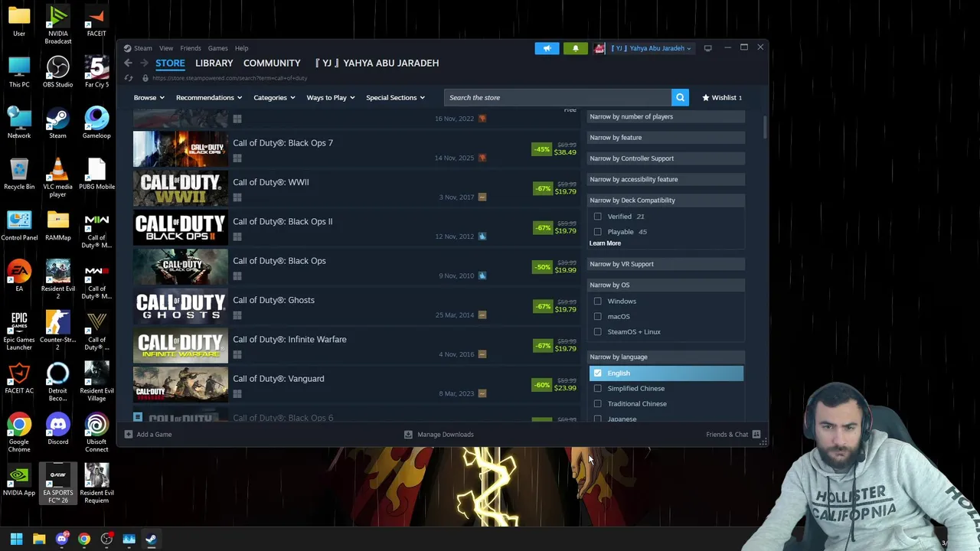980x551 pixels.
Task: Select the FACEIT AC desktop icon
Action: click(x=19, y=378)
